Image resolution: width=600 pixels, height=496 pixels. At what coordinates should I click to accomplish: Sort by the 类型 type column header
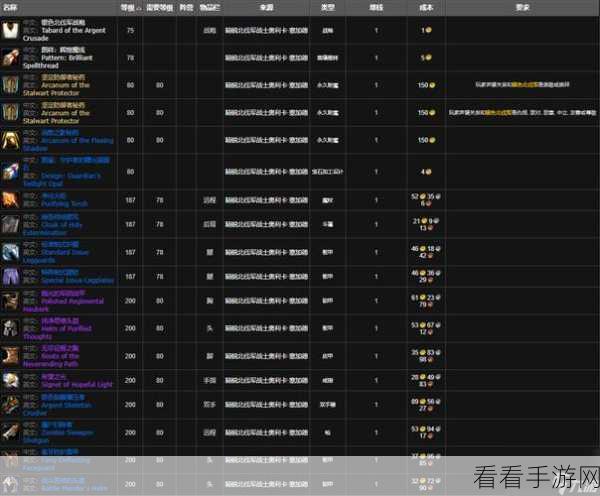pyautogui.click(x=328, y=7)
